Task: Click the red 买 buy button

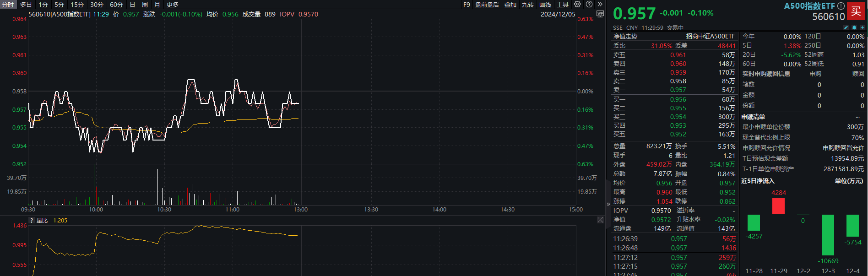Action: click(856, 11)
